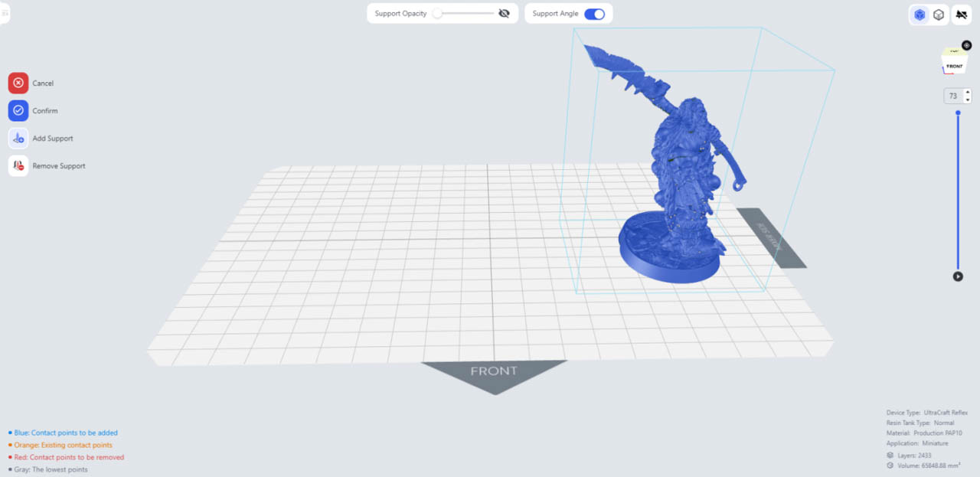Reset camera with the view cube home icon
The image size is (980, 477).
click(x=966, y=45)
